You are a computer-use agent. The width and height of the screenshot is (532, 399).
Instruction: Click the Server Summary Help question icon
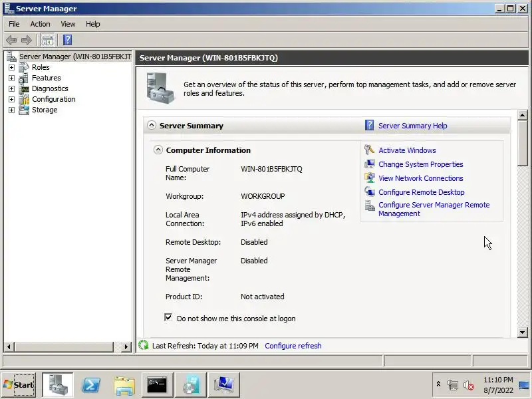369,125
